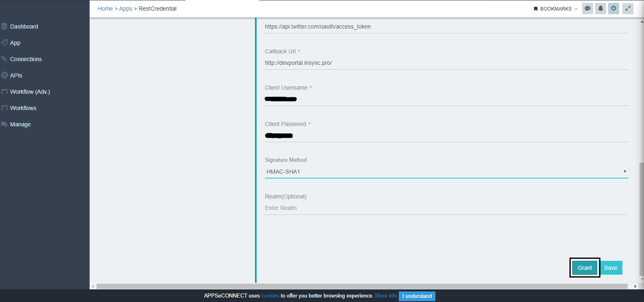Click the Enter Realm input field
Viewport: 644px width, 302px height.
coord(446,208)
